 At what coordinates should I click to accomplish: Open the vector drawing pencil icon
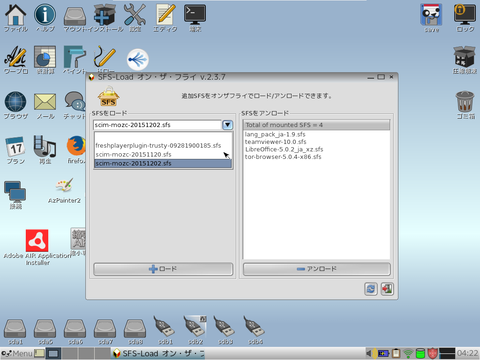click(105, 57)
